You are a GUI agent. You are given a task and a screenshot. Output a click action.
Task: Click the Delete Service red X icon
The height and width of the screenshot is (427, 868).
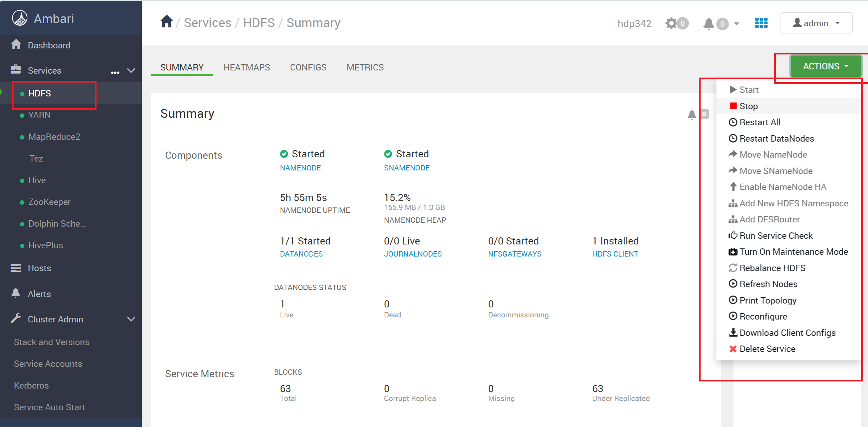pos(733,349)
